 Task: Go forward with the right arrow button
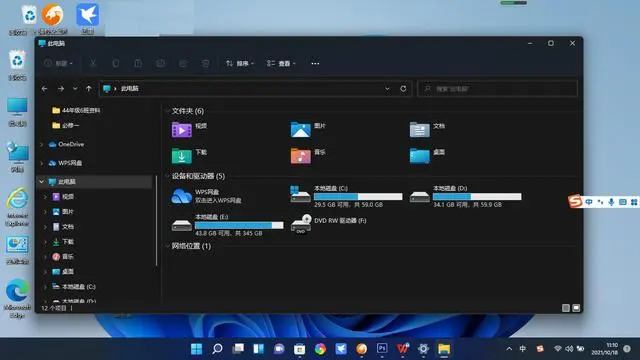[61, 89]
